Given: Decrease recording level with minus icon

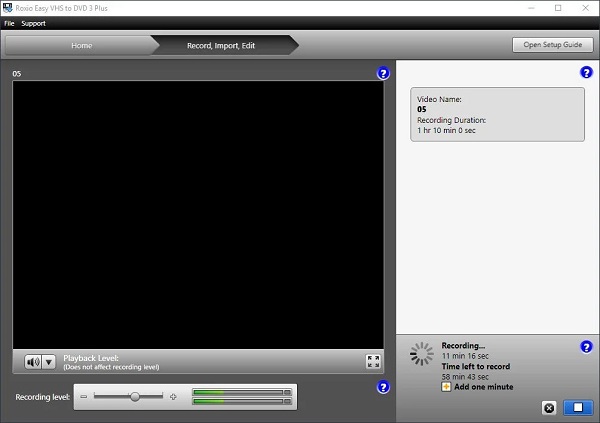Looking at the screenshot, I should [x=84, y=397].
